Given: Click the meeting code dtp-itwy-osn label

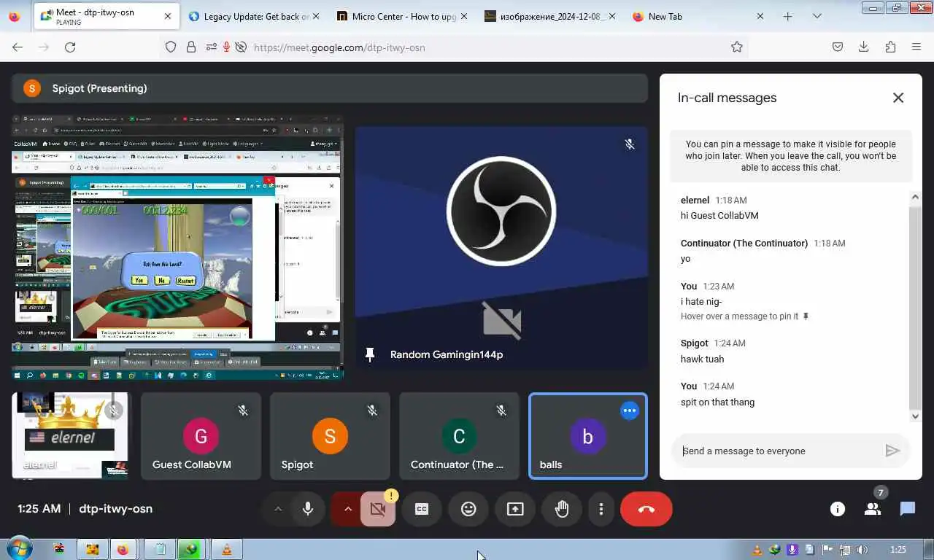Looking at the screenshot, I should point(115,508).
